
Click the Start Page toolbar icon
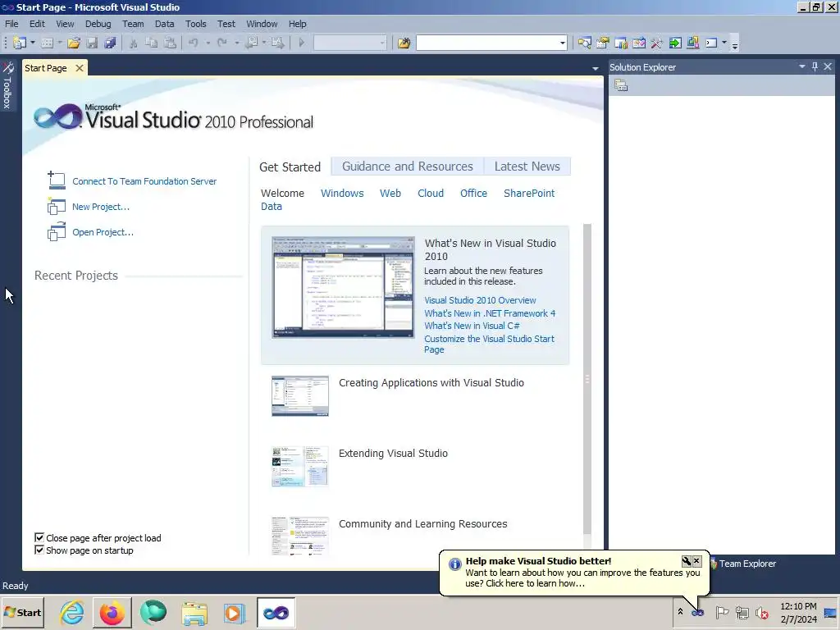pyautogui.click(x=638, y=43)
